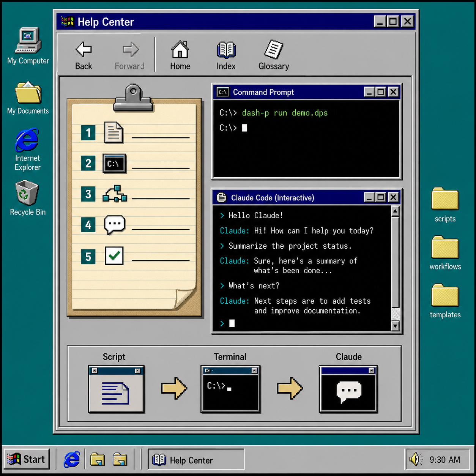Open the scripts folder on desktop
476x476 pixels.
(x=445, y=205)
